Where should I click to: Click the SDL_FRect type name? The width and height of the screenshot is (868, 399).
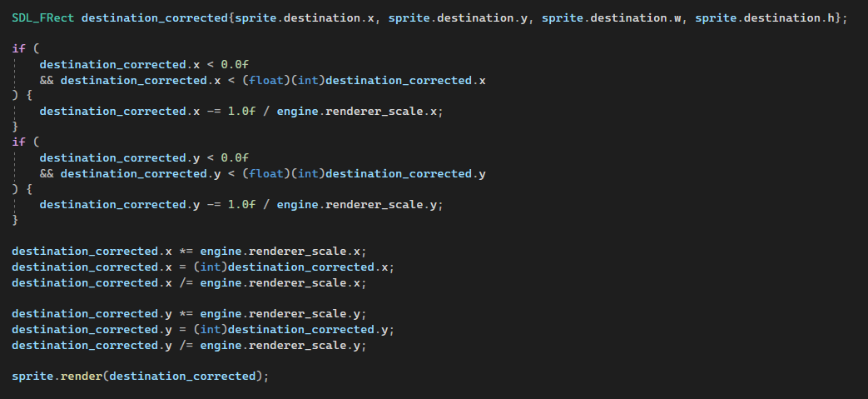click(x=42, y=18)
